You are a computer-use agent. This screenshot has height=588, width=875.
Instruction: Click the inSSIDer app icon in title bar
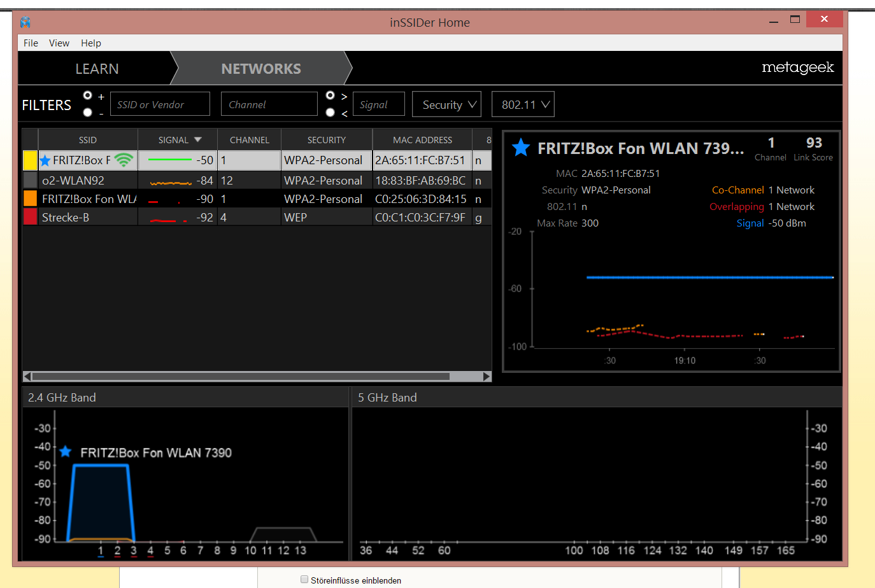coord(25,22)
